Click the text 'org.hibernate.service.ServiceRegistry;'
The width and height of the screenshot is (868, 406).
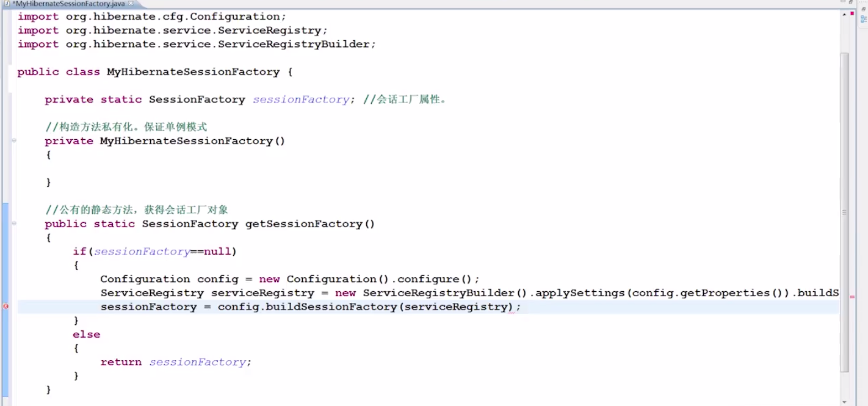point(197,31)
